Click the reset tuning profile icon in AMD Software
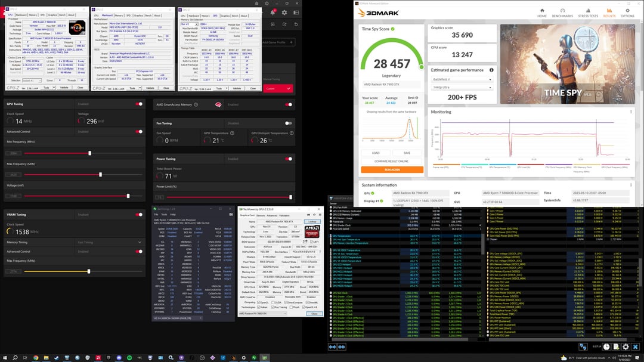Viewport: 644px width, 362px height. 296,24
